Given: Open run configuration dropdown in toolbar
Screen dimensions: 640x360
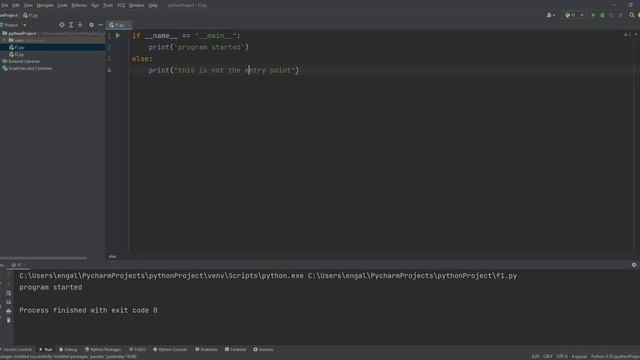Looking at the screenshot, I should click(574, 15).
